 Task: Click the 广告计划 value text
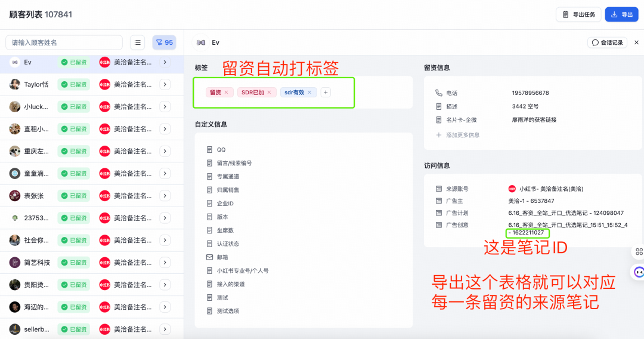(566, 213)
